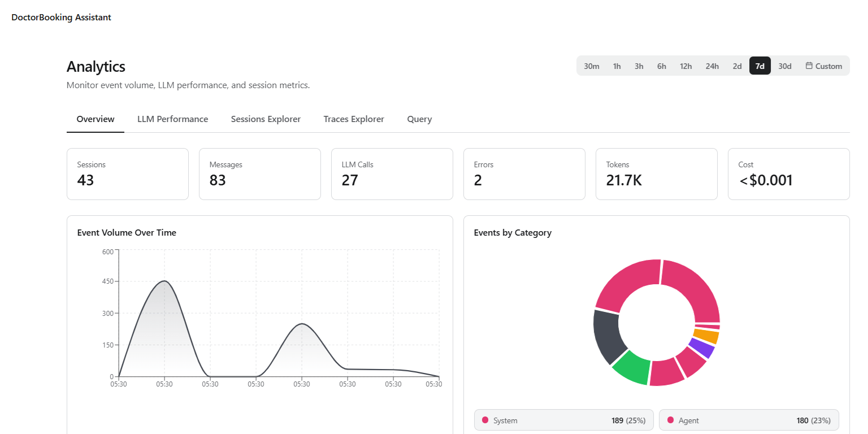Click the Tokens card showing 21.7K

click(x=657, y=174)
